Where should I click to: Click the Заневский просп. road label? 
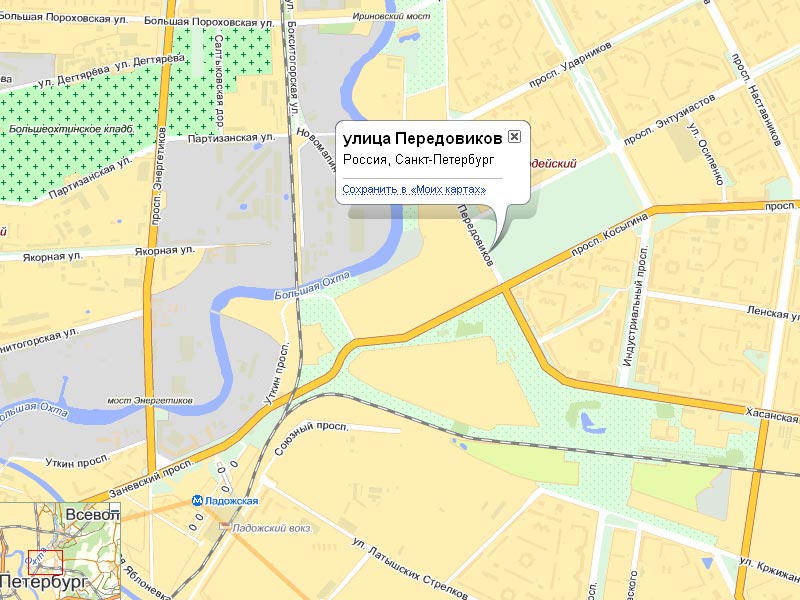click(152, 479)
